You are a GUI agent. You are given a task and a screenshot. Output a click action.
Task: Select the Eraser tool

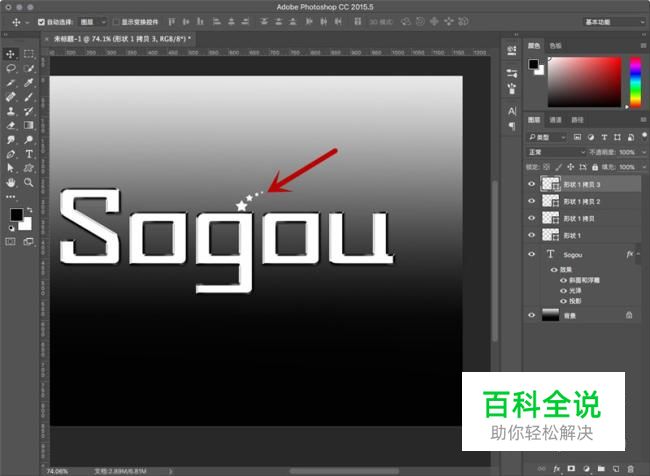11,125
